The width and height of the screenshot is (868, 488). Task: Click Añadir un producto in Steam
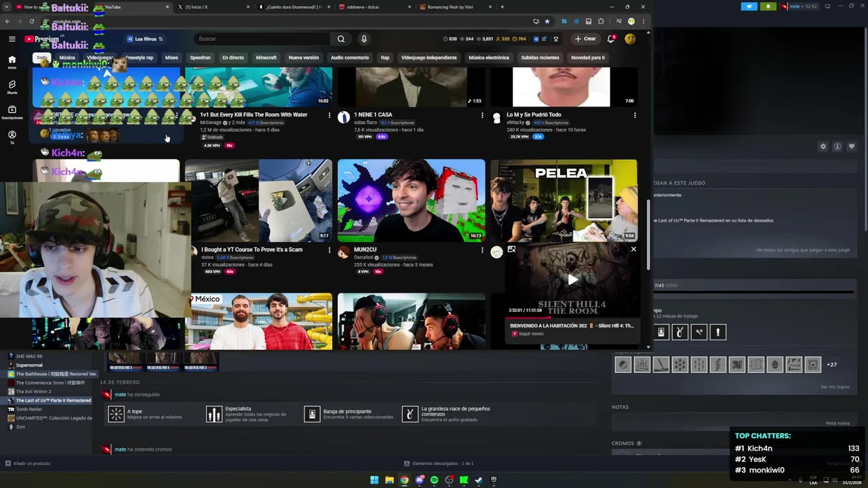click(x=28, y=464)
